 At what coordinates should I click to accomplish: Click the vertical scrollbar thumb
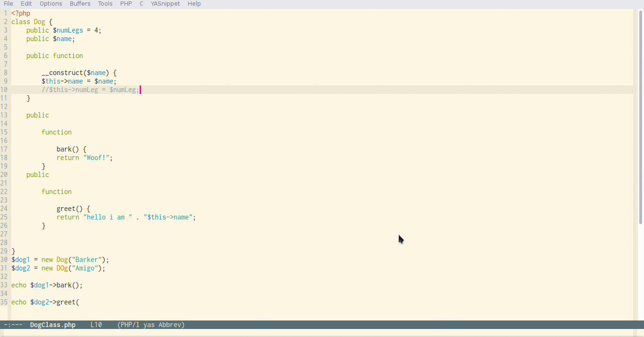640,117
